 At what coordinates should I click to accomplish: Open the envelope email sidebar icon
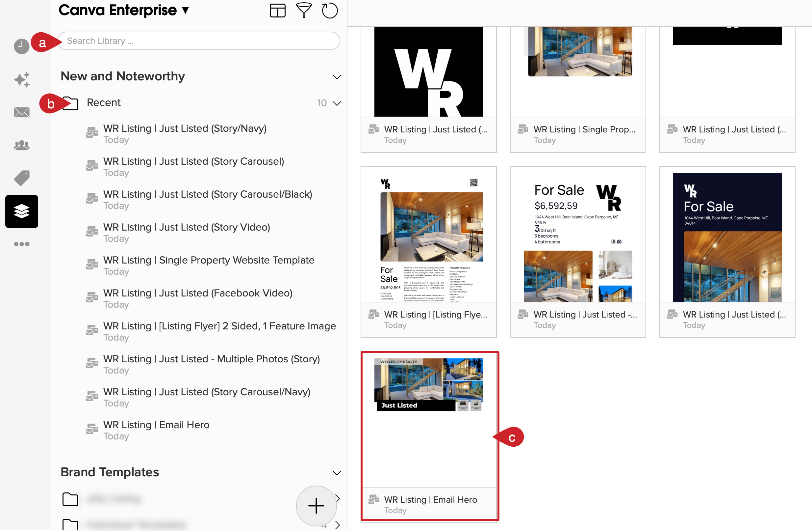tap(21, 112)
